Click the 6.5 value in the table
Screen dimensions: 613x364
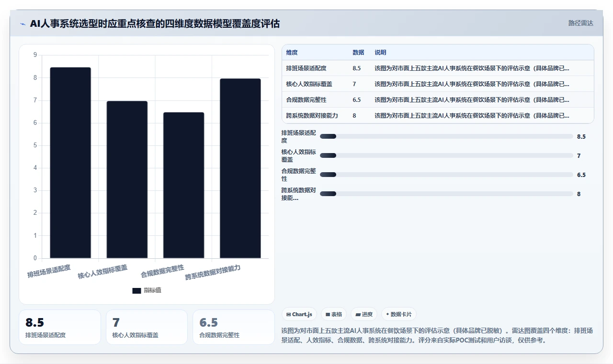pos(357,100)
